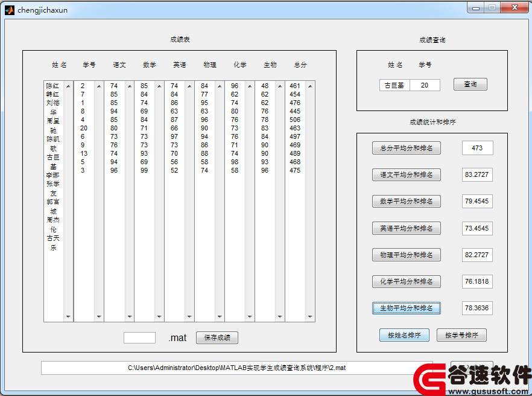Click the result field showing 73.4545
This screenshot has height=396, width=532.
[477, 228]
